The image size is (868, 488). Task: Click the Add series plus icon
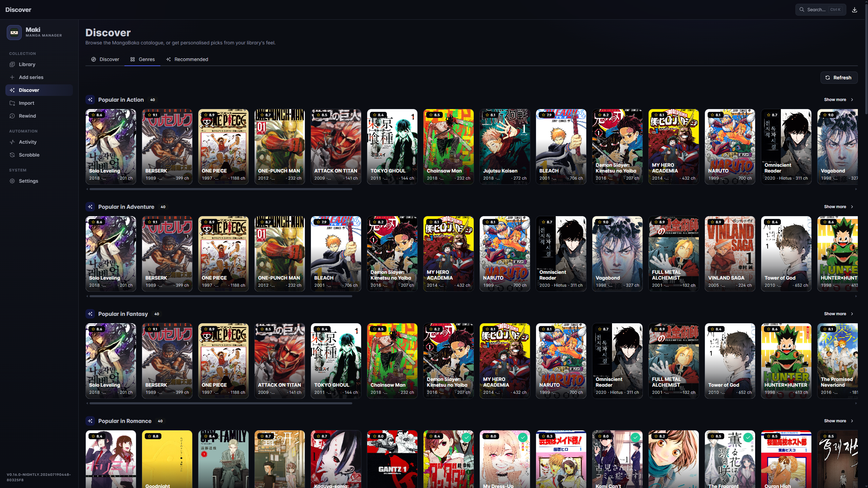[12, 77]
